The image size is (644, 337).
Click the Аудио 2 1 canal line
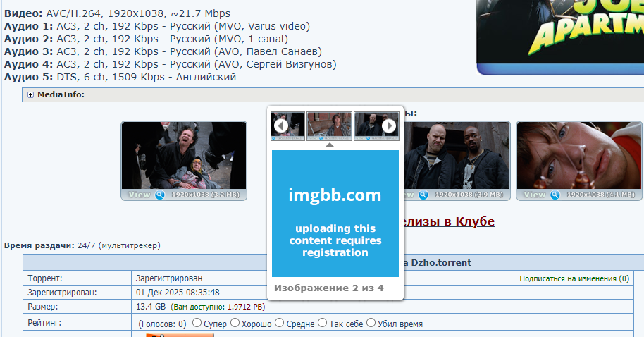(x=147, y=39)
